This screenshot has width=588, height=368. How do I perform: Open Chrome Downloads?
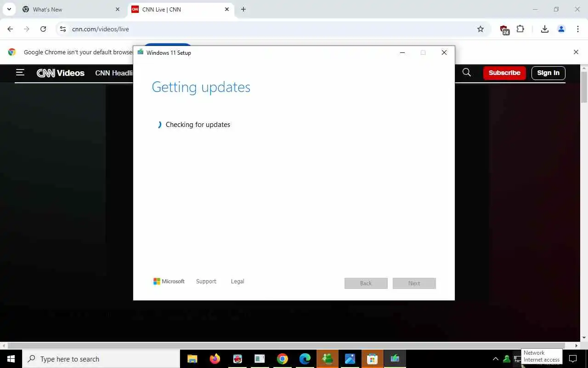coord(545,29)
